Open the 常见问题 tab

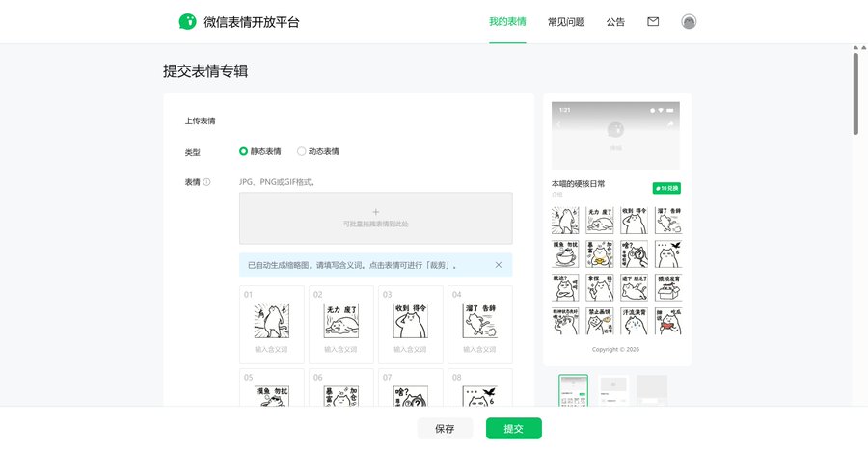(x=566, y=22)
